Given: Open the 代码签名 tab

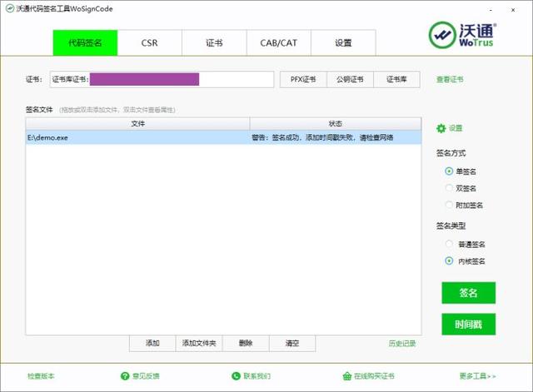Looking at the screenshot, I should [x=85, y=42].
